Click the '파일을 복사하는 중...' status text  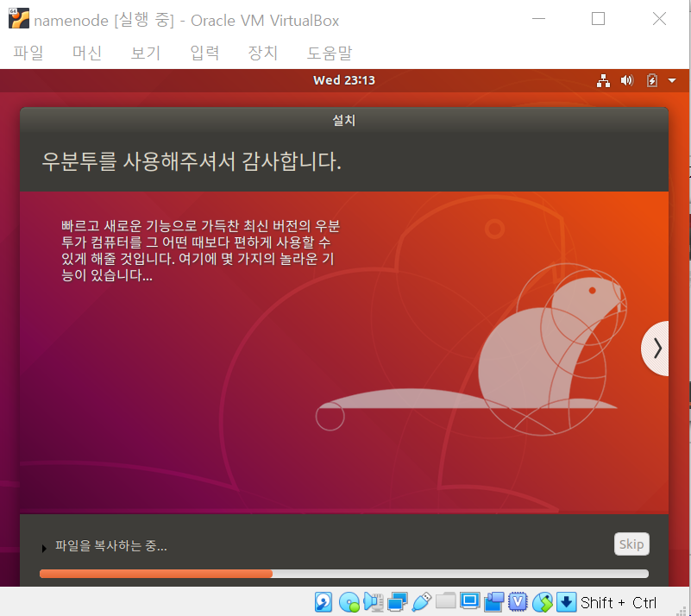pyautogui.click(x=111, y=546)
